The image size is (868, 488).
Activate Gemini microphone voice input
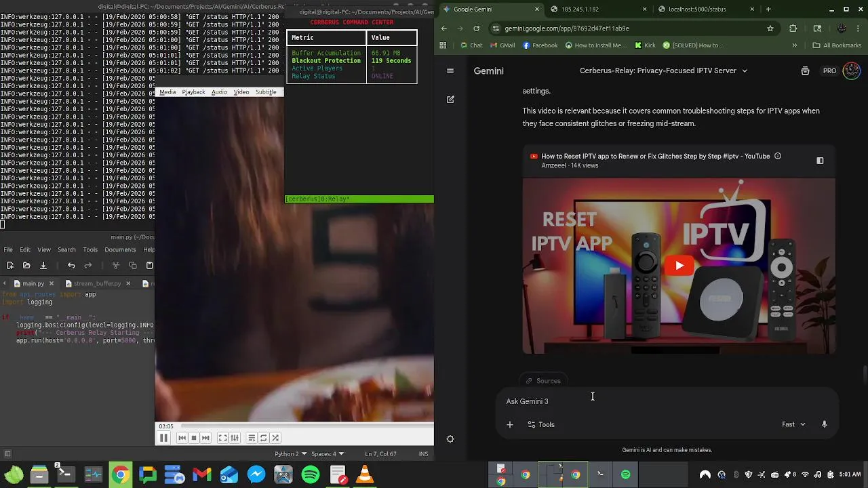click(825, 424)
